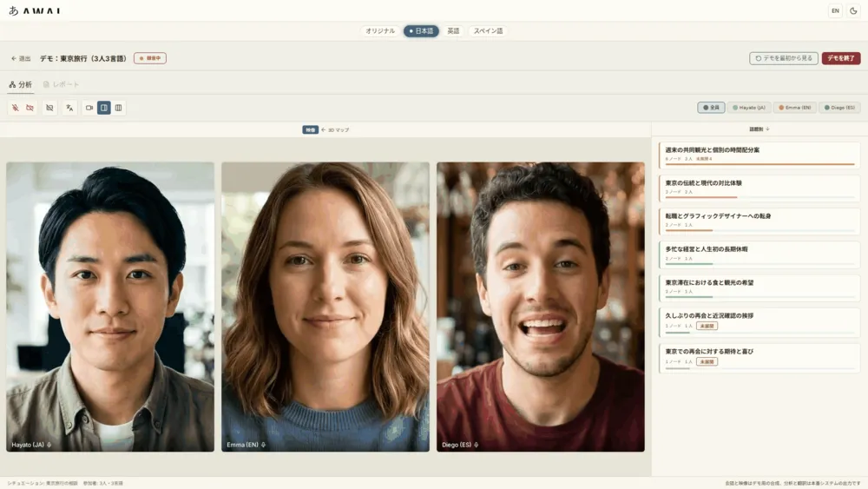868x489 pixels.
Task: Toggle the red camera-off icon
Action: (30, 108)
